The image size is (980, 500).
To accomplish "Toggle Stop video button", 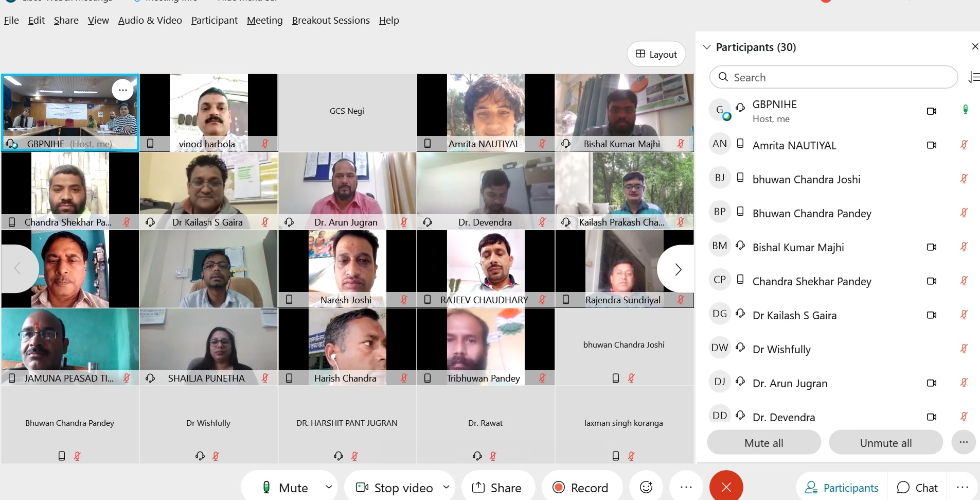I will pyautogui.click(x=395, y=487).
